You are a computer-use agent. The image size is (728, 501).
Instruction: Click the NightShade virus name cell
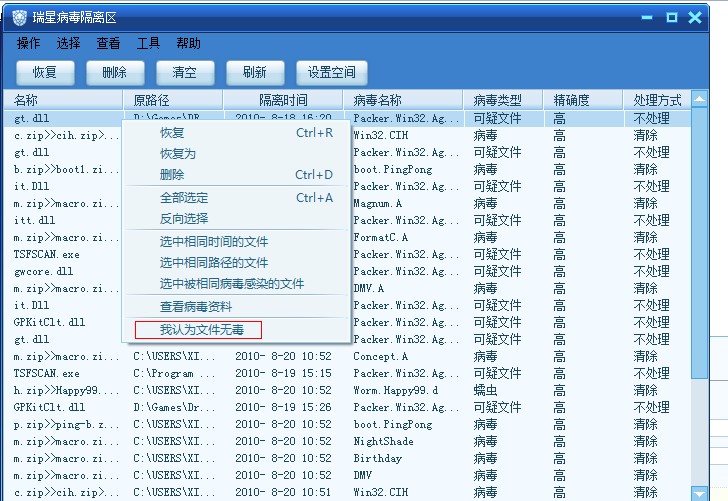coord(384,442)
